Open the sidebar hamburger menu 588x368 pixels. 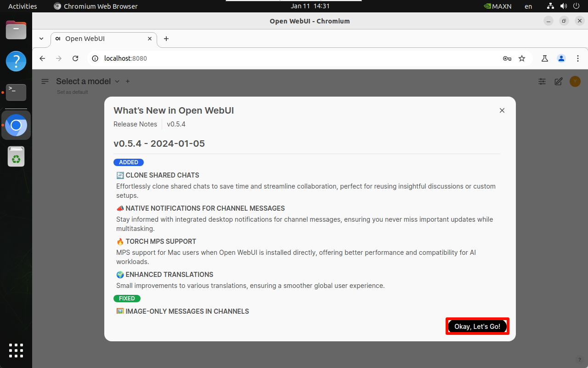45,81
